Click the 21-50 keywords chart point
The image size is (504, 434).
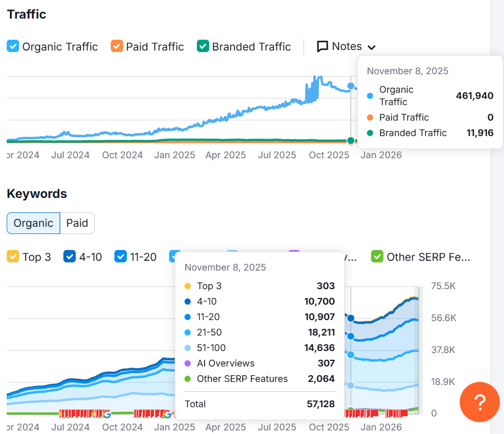click(351, 355)
